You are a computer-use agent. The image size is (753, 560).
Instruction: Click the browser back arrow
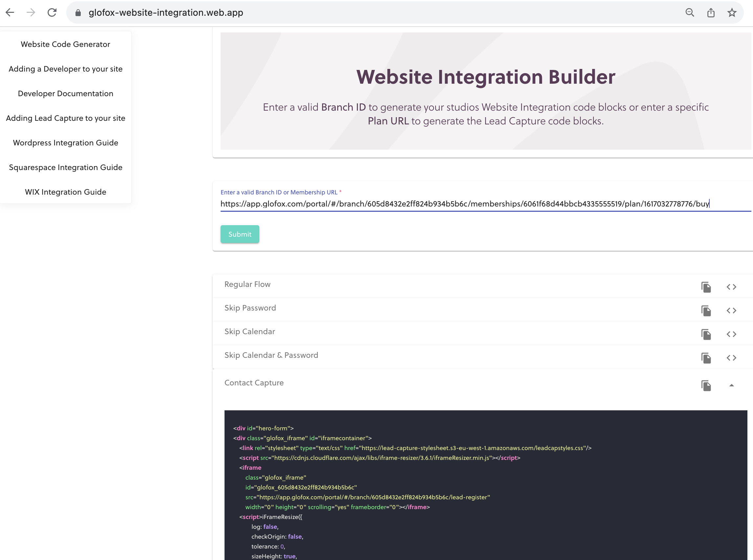(x=10, y=12)
